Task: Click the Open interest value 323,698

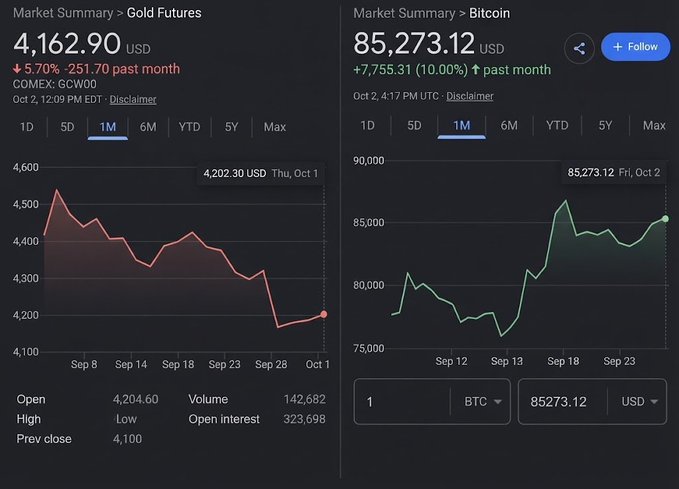Action: [304, 419]
